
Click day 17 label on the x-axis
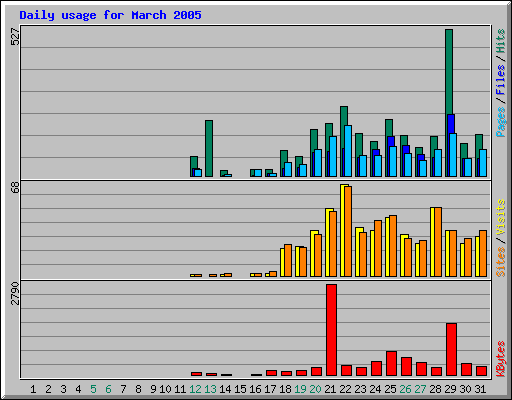[270, 389]
